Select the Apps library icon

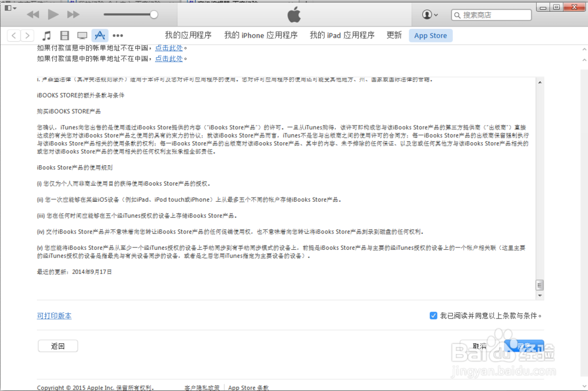tap(100, 36)
